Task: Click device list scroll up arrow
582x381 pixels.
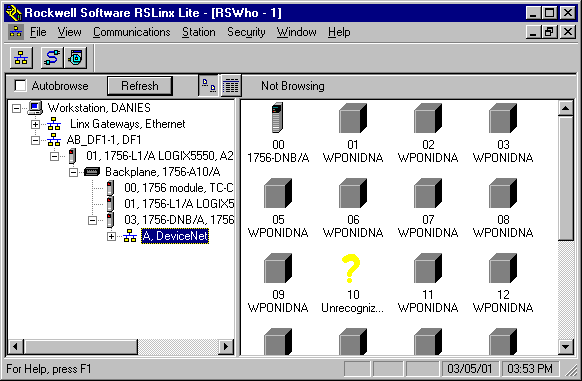Action: pos(565,108)
